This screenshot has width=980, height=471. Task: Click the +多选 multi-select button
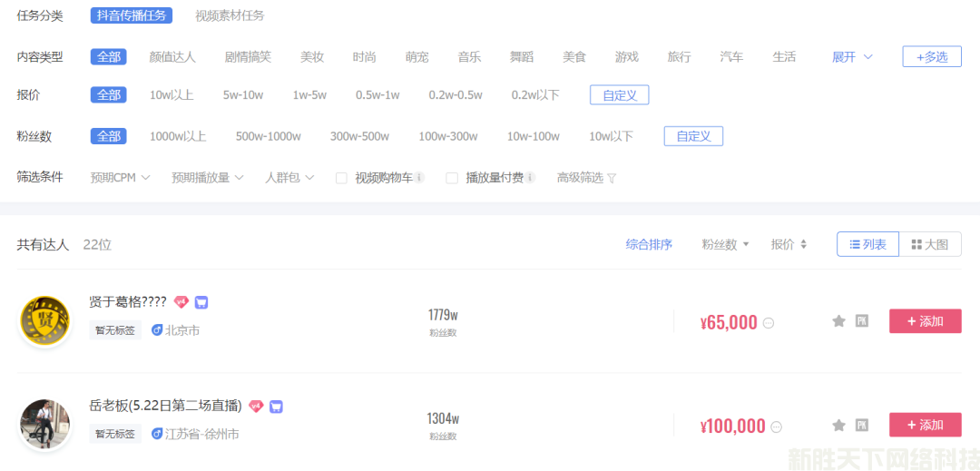point(931,56)
